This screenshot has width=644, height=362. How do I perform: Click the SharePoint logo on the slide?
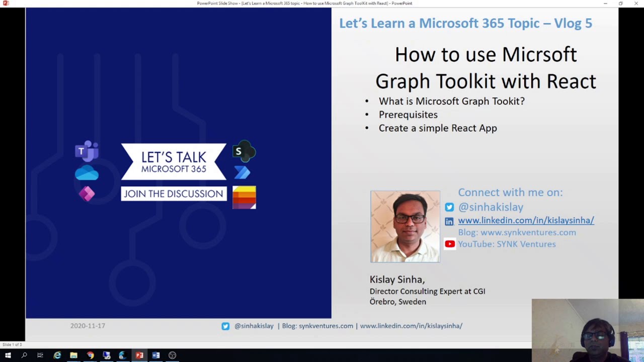[244, 151]
